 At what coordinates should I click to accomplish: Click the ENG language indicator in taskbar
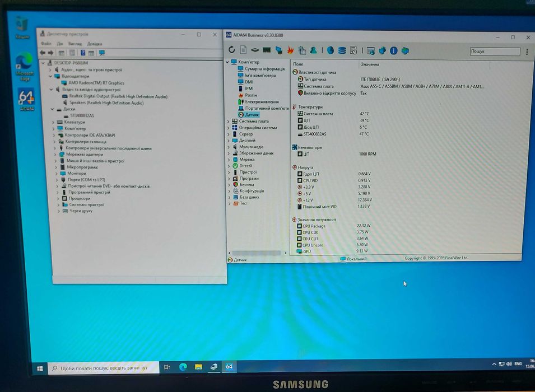pyautogui.click(x=518, y=363)
